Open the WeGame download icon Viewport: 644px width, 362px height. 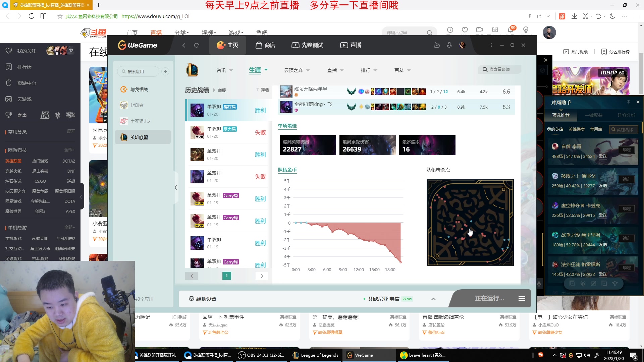pyautogui.click(x=449, y=45)
